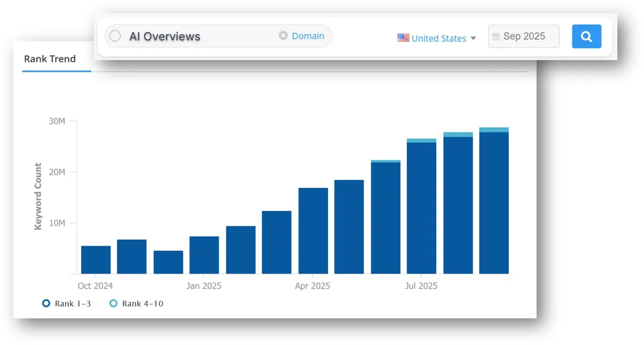This screenshot has height=345, width=644.
Task: Select the Rank 4-10 legend marker icon
Action: coord(113,303)
